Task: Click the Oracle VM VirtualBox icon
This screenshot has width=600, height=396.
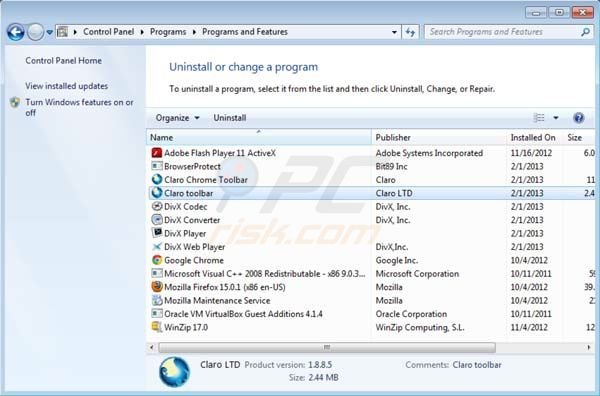Action: point(157,313)
